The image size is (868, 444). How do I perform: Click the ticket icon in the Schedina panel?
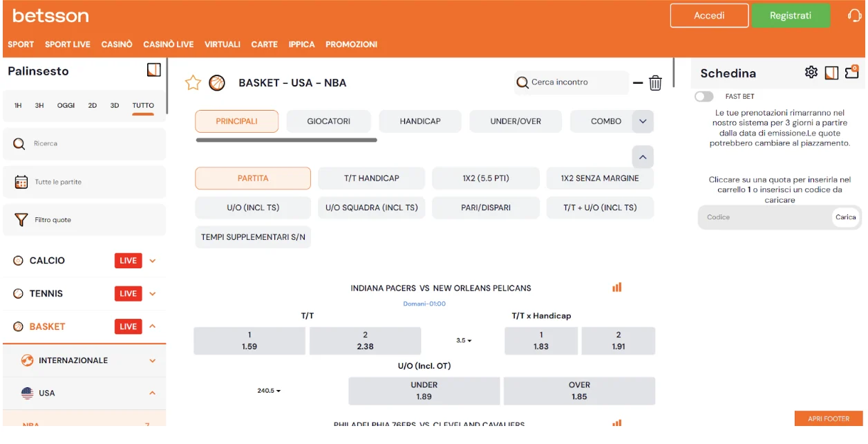(853, 72)
